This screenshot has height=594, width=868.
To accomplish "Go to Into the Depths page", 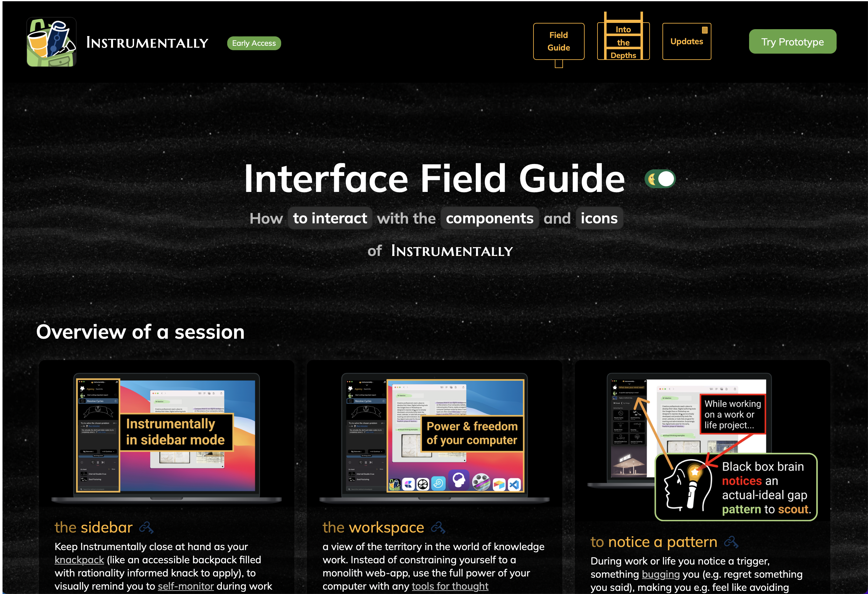I will click(623, 41).
